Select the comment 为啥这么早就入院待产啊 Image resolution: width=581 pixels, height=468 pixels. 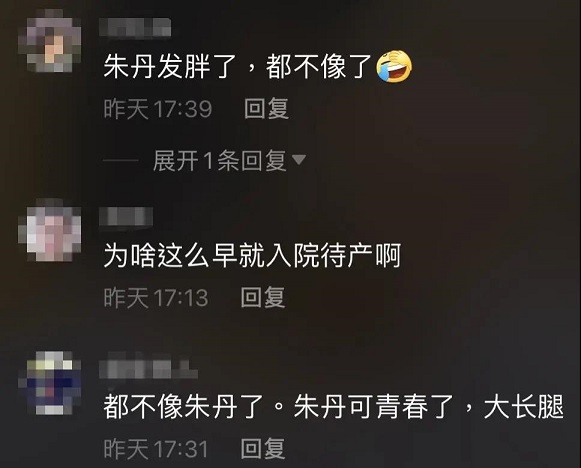tap(252, 255)
